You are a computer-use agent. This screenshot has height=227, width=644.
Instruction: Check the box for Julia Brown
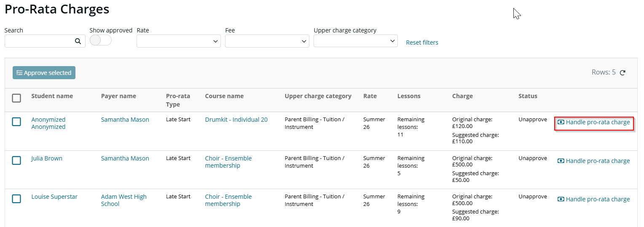click(x=16, y=160)
